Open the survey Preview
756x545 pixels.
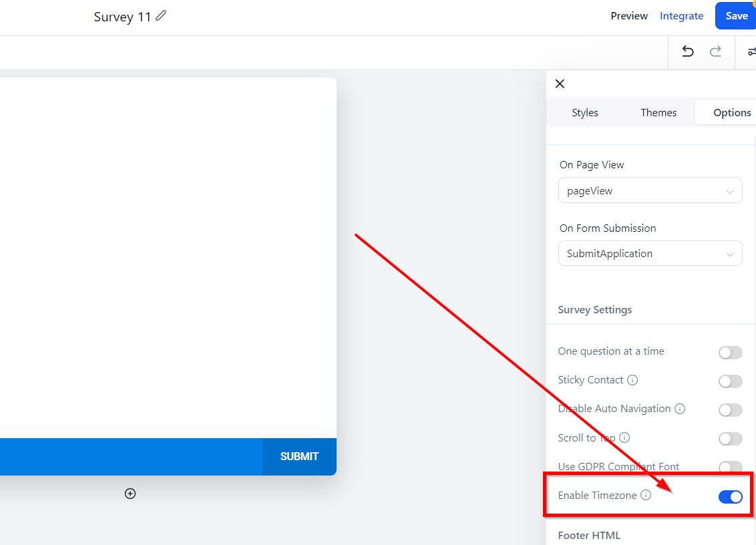tap(628, 16)
